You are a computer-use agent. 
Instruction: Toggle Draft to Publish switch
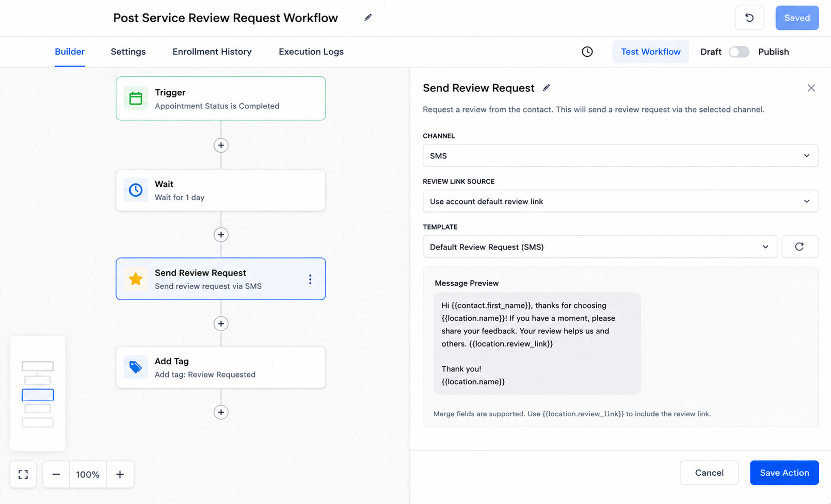[x=739, y=52]
